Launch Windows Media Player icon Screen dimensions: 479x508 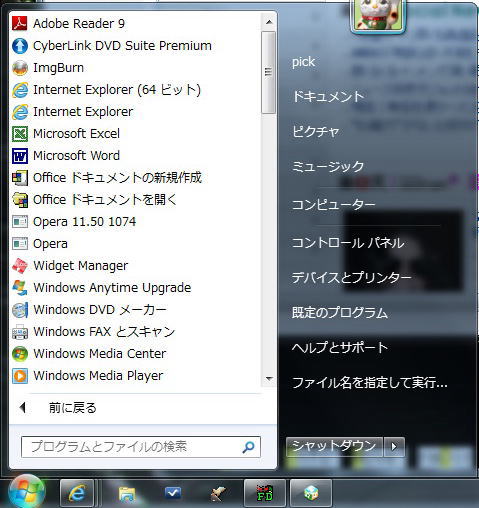coord(20,376)
